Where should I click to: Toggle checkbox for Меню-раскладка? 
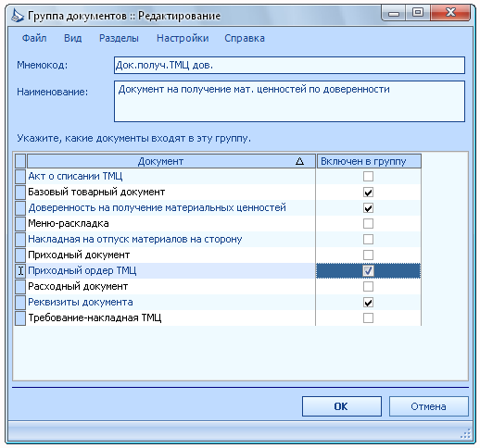tap(368, 224)
